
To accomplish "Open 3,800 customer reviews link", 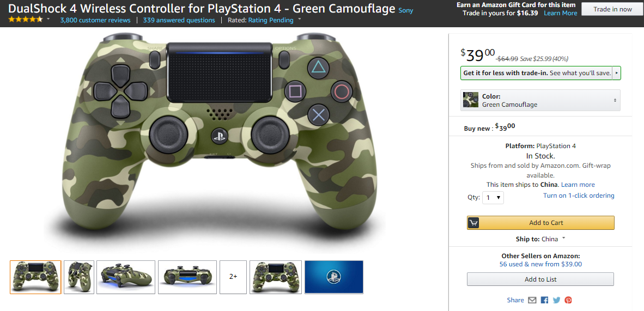I will [95, 20].
